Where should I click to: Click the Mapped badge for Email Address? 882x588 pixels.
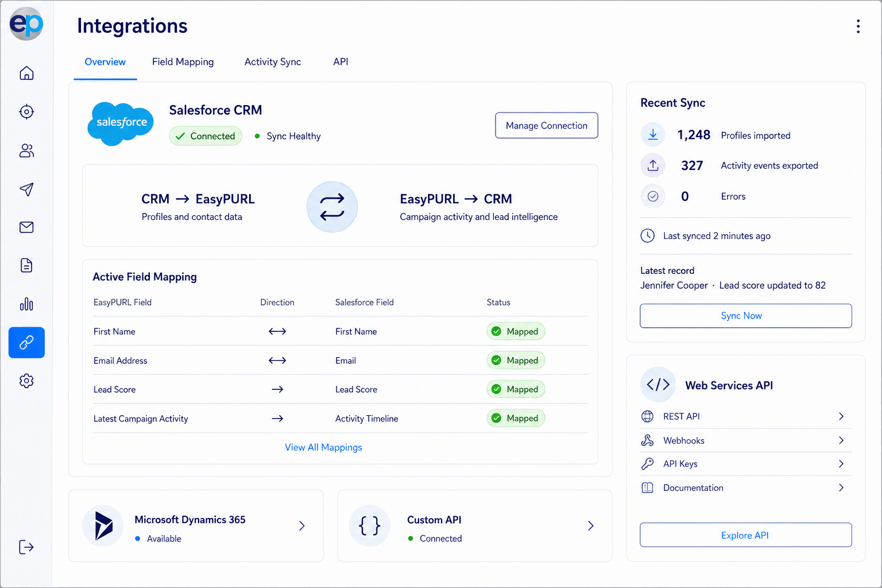point(516,361)
